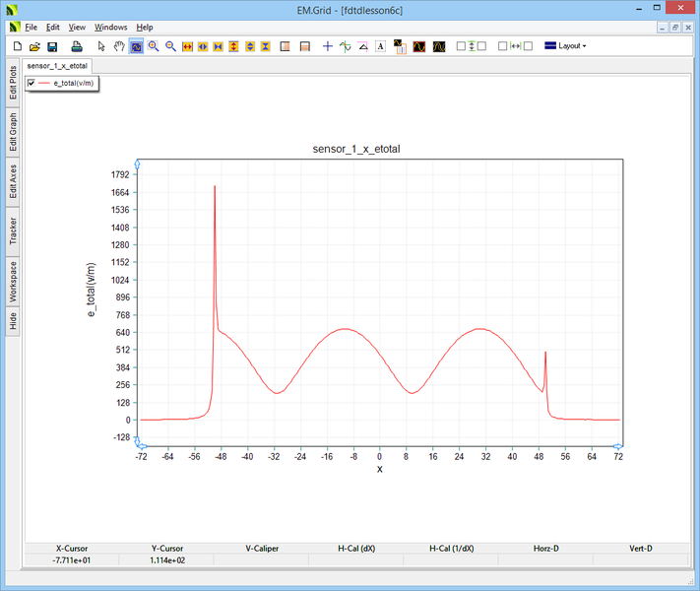Select the sensor_1_x_etotal tab
The image size is (700, 591).
point(57,65)
